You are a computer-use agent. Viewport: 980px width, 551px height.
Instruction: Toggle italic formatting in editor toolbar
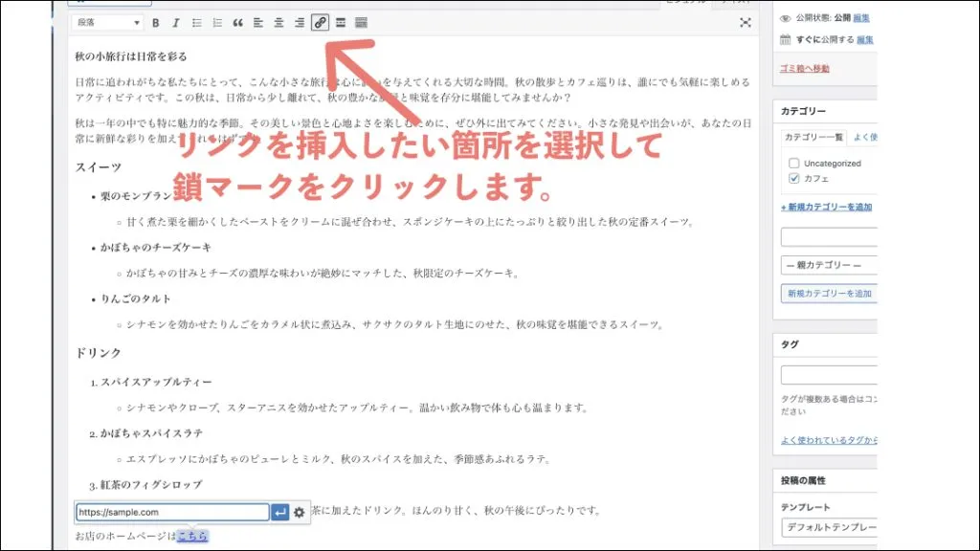[176, 23]
